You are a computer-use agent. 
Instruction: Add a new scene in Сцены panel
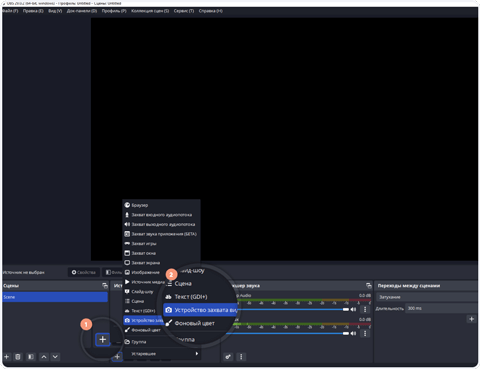[x=6, y=357]
